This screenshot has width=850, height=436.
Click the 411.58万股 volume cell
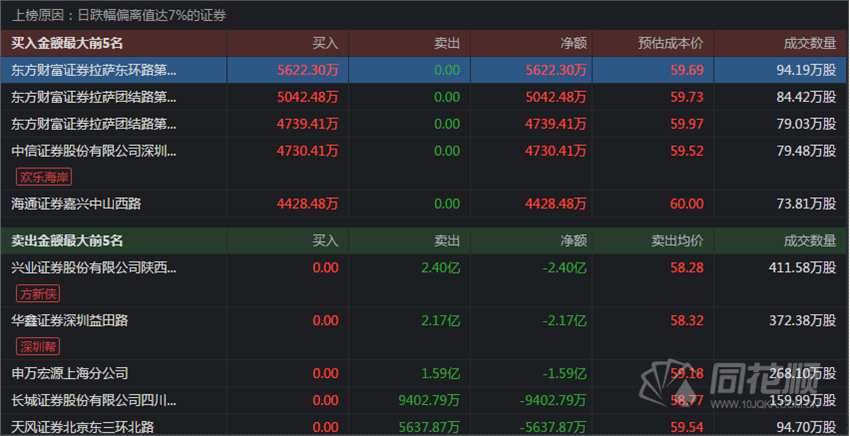tap(801, 268)
